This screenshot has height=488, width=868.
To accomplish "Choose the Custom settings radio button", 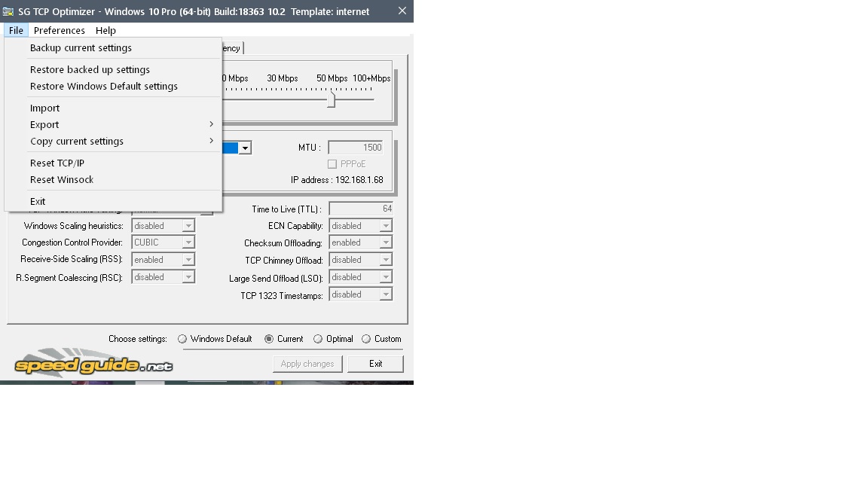I will tap(366, 339).
